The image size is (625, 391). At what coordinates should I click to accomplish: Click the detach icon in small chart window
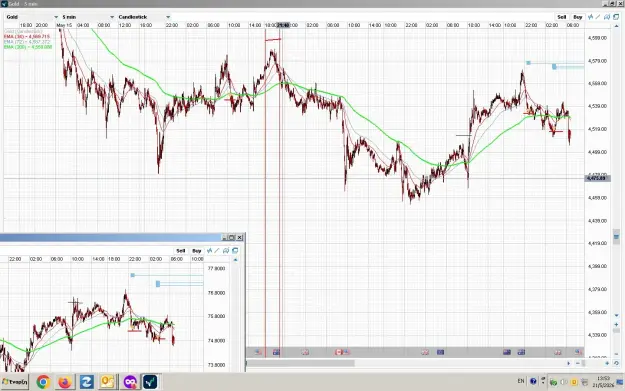point(235,251)
